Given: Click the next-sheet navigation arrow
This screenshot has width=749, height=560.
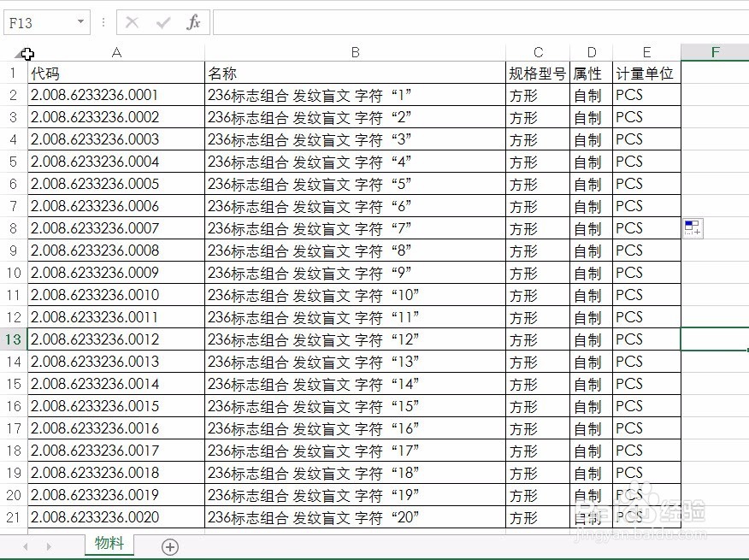Looking at the screenshot, I should click(49, 544).
